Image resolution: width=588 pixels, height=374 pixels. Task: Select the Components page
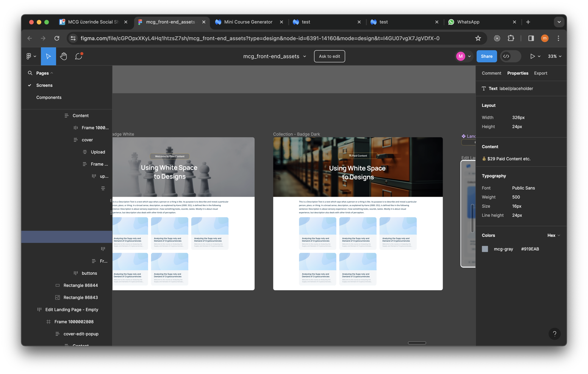point(49,97)
